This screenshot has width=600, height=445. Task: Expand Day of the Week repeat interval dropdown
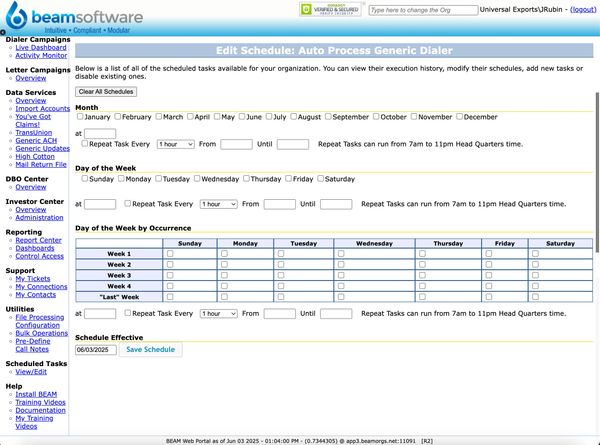pyautogui.click(x=219, y=204)
